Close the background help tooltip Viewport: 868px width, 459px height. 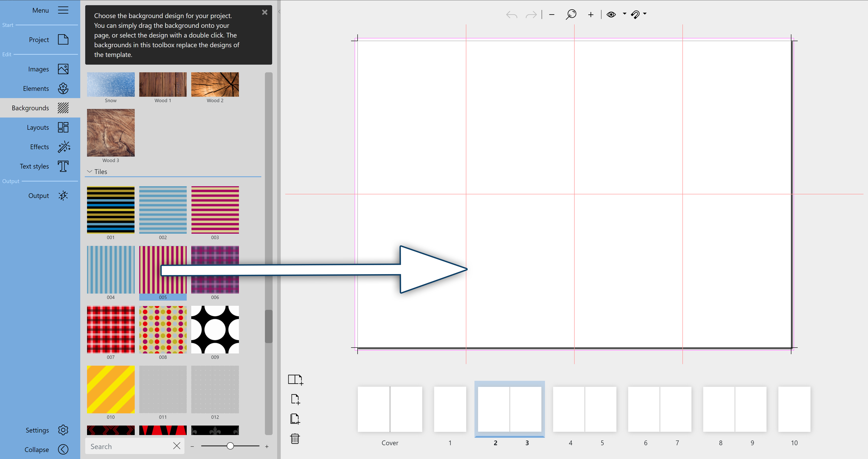coord(265,12)
